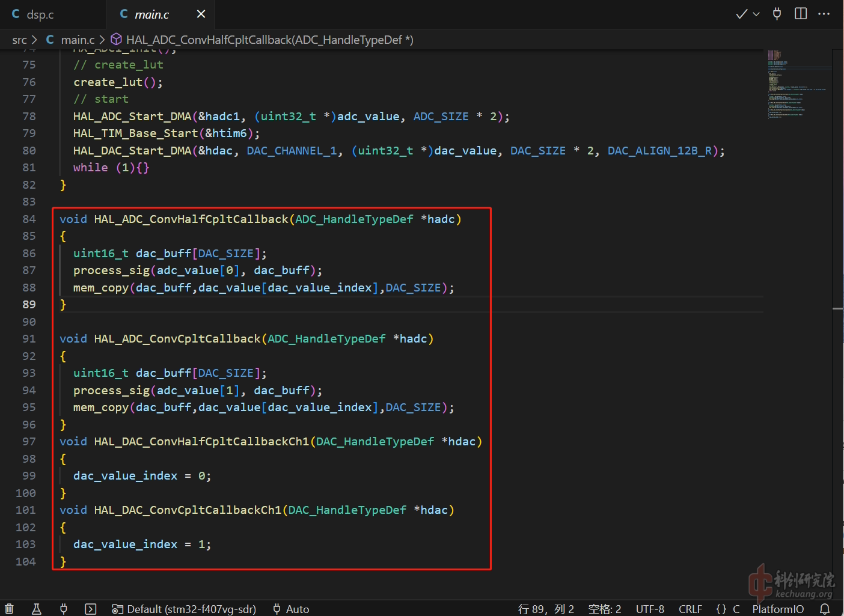The image size is (844, 616).
Task: Change the UTF-8 file encoding
Action: (x=650, y=609)
